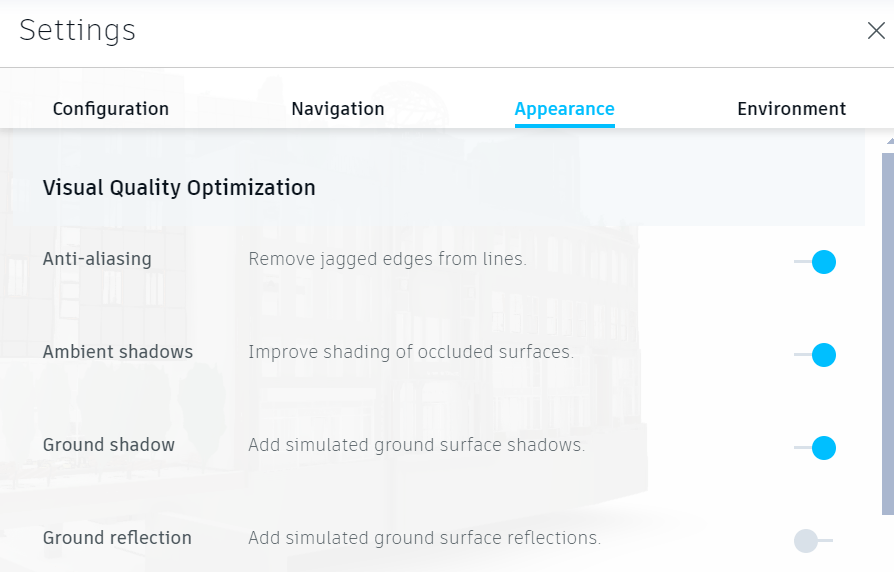Close the Settings dialog

876,31
